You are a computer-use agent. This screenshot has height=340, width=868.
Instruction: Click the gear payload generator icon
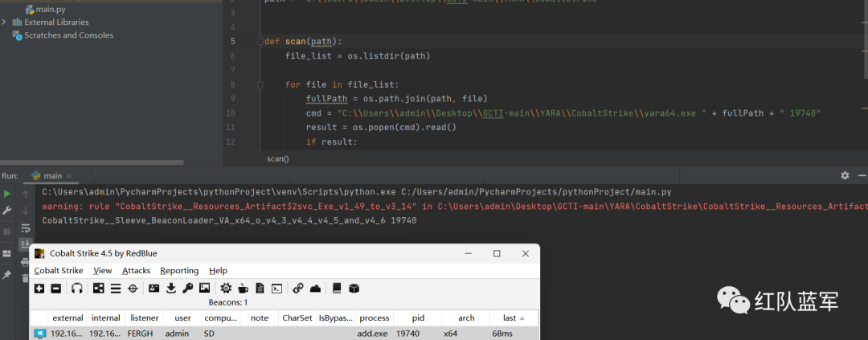pos(226,288)
